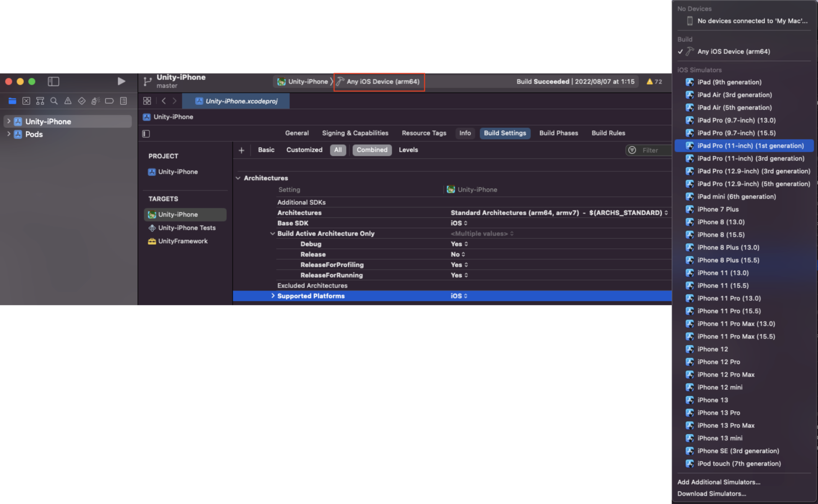Click the Levels tab in build settings
This screenshot has height=504, width=818.
(409, 150)
